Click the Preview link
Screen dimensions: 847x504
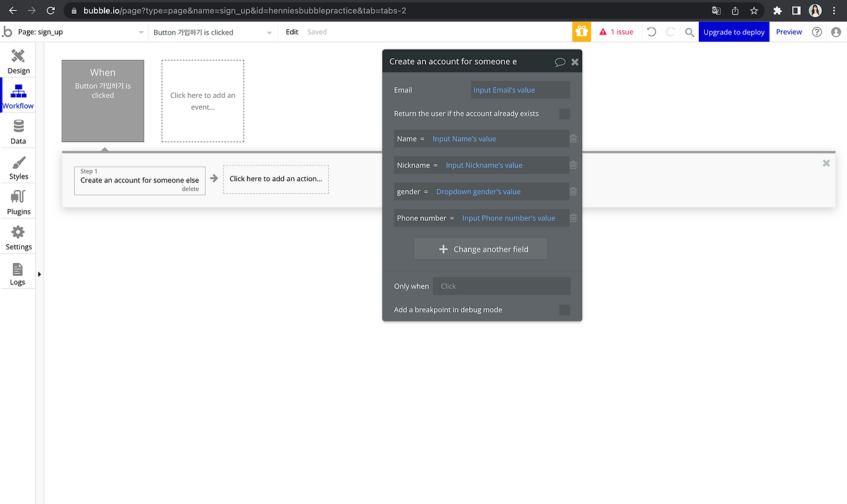[x=789, y=32]
